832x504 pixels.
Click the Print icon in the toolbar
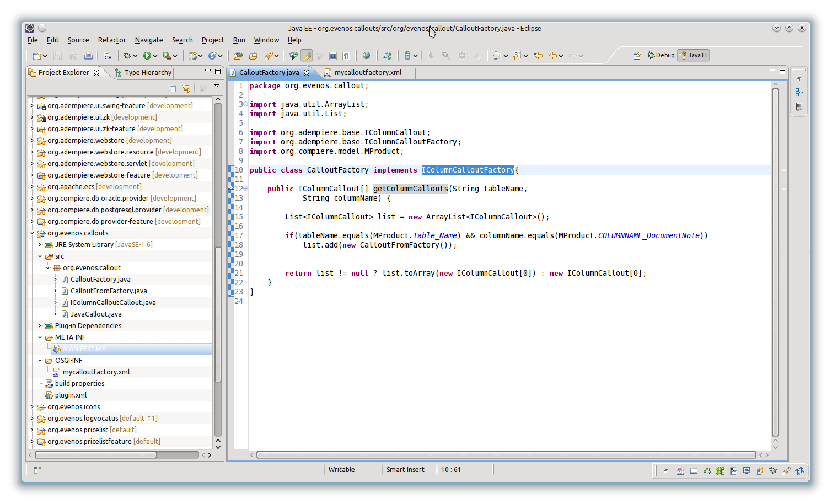coord(88,56)
